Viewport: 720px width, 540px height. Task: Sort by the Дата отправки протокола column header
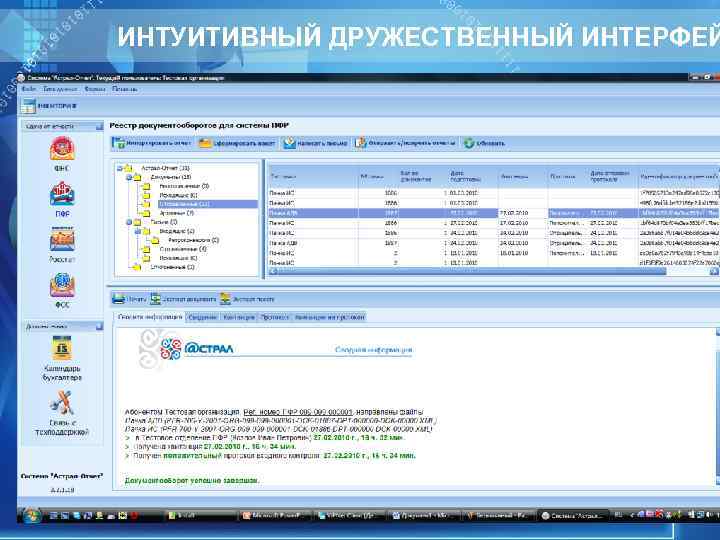point(613,176)
